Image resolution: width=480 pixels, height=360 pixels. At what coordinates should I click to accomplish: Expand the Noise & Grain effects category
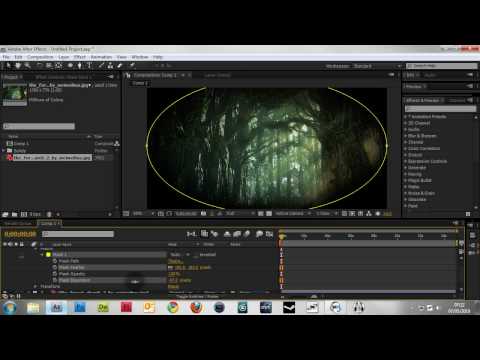[x=406, y=193]
